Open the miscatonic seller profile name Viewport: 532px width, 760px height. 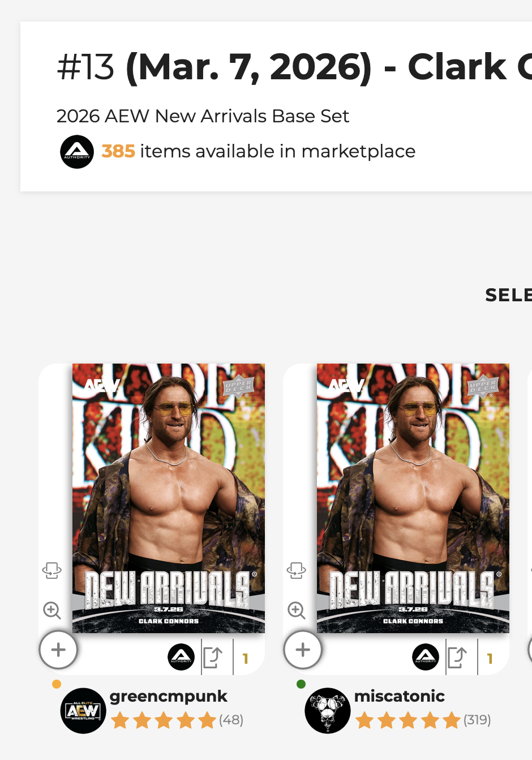click(399, 696)
